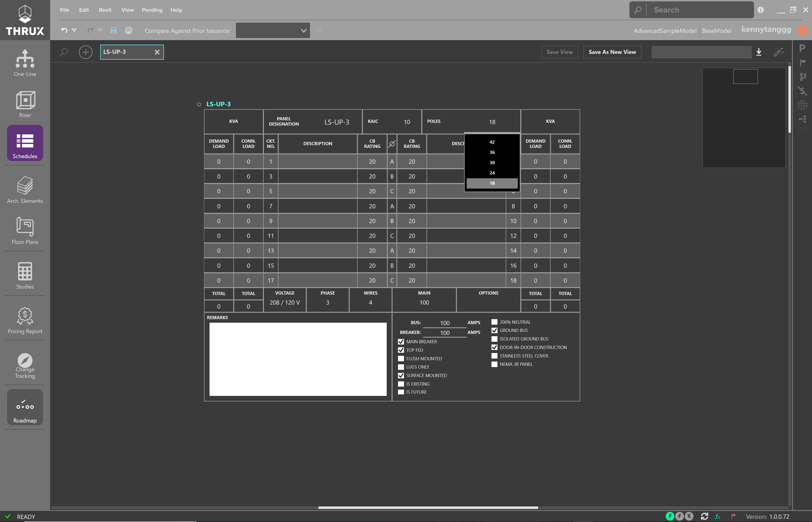Open Compare Against Prior Issuance dropdown
812x522 pixels.
tap(273, 31)
